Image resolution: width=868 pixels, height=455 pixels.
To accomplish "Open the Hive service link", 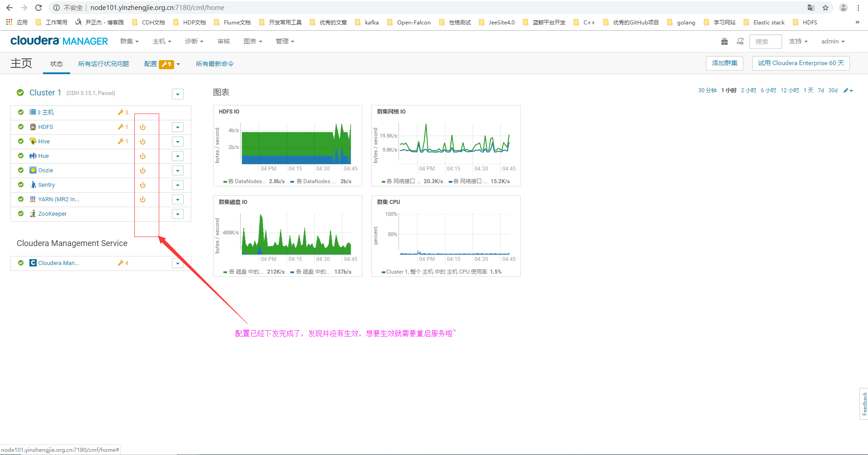I will pos(44,142).
